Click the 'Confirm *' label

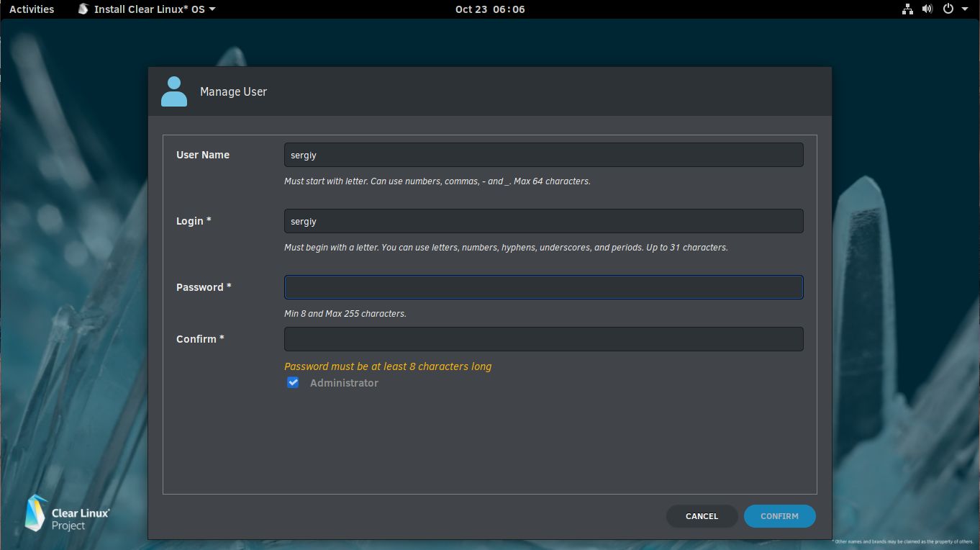click(200, 339)
